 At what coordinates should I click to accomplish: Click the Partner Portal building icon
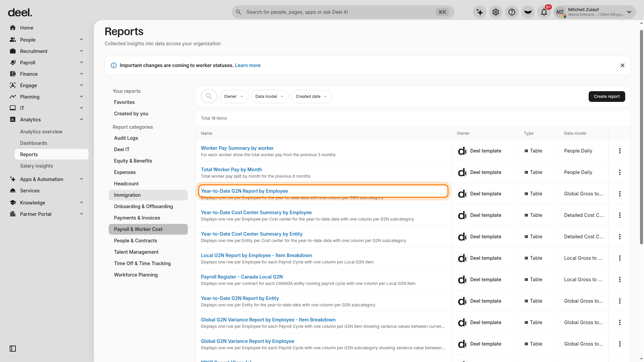click(13, 214)
